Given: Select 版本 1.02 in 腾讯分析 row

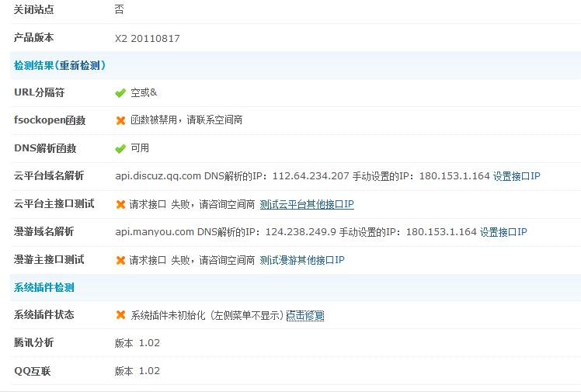Looking at the screenshot, I should click(137, 343).
